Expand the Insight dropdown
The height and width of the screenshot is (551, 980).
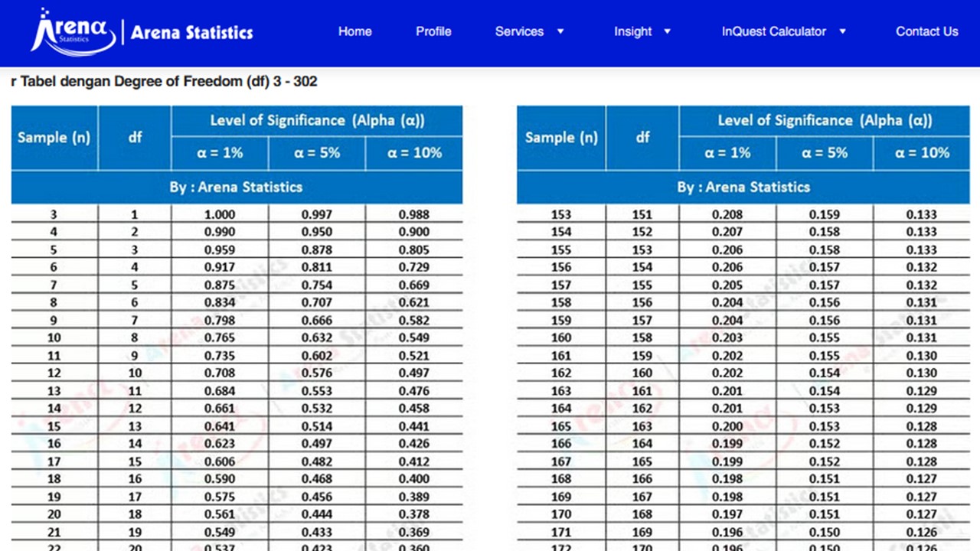pyautogui.click(x=634, y=31)
